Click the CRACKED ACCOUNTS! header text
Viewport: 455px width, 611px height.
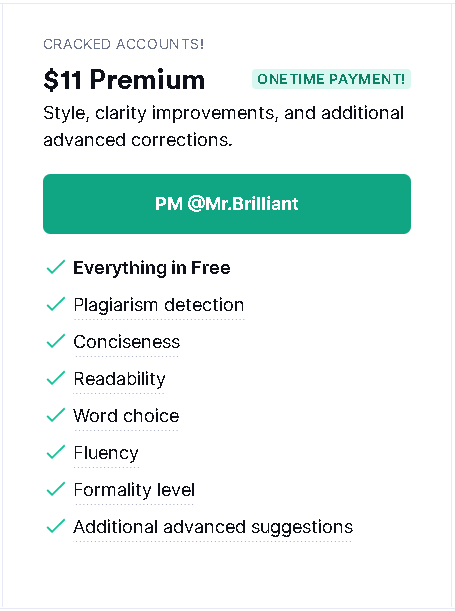(123, 44)
